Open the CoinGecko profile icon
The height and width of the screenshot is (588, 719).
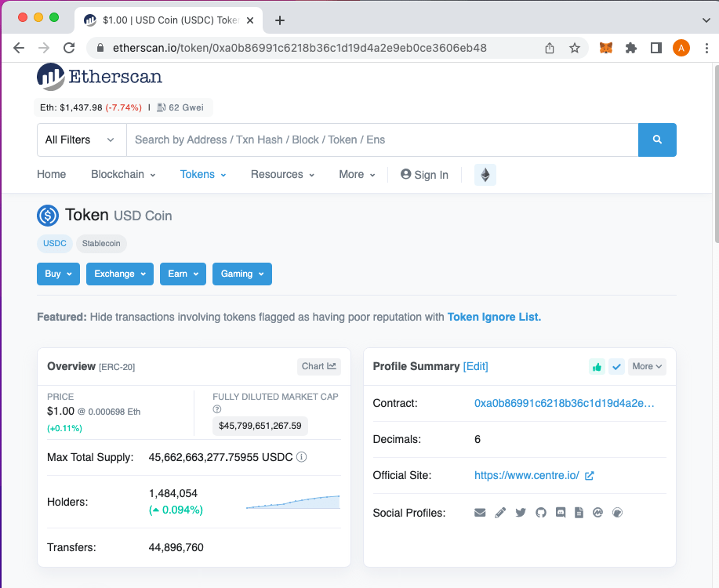coord(617,512)
